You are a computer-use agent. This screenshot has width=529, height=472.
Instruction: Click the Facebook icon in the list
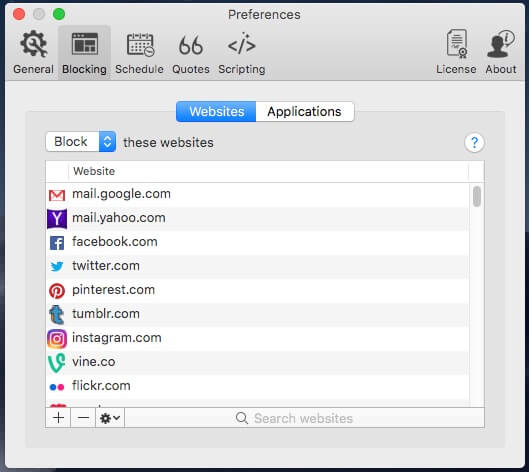coord(57,243)
